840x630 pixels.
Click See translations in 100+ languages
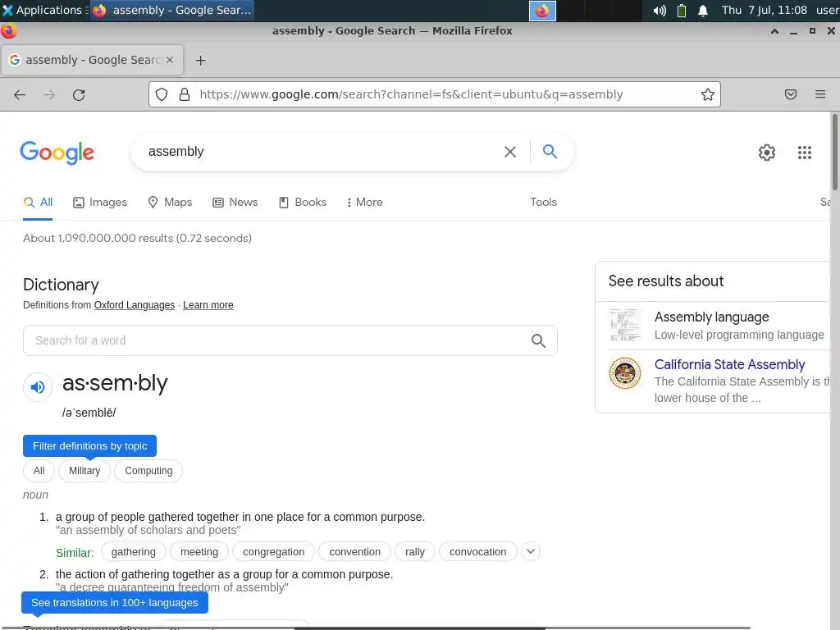tap(115, 603)
